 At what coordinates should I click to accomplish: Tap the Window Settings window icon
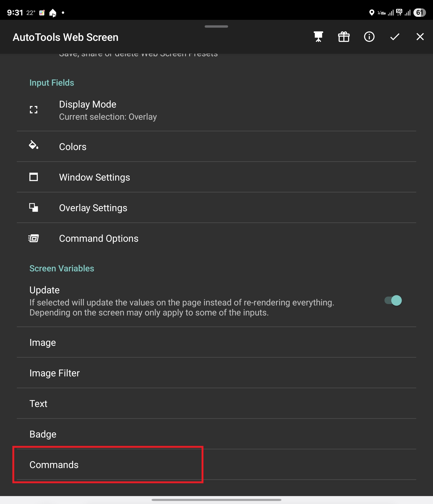34,177
